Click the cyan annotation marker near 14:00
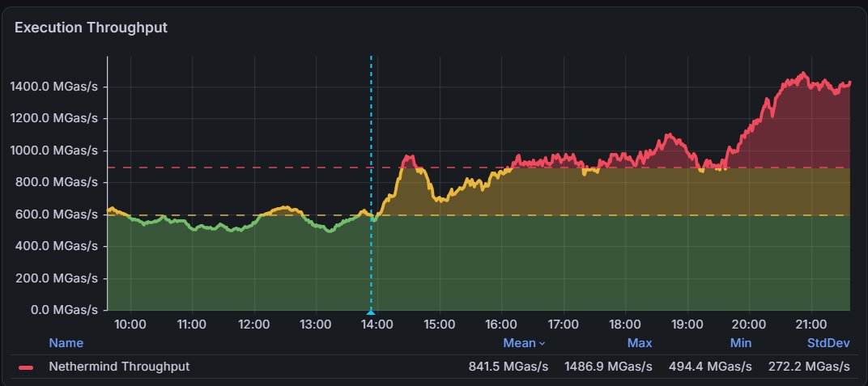 pos(371,312)
